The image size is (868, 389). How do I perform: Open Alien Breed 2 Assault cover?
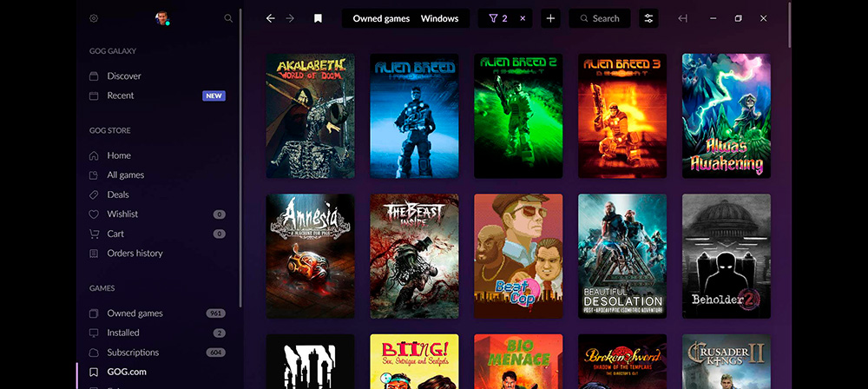click(519, 115)
